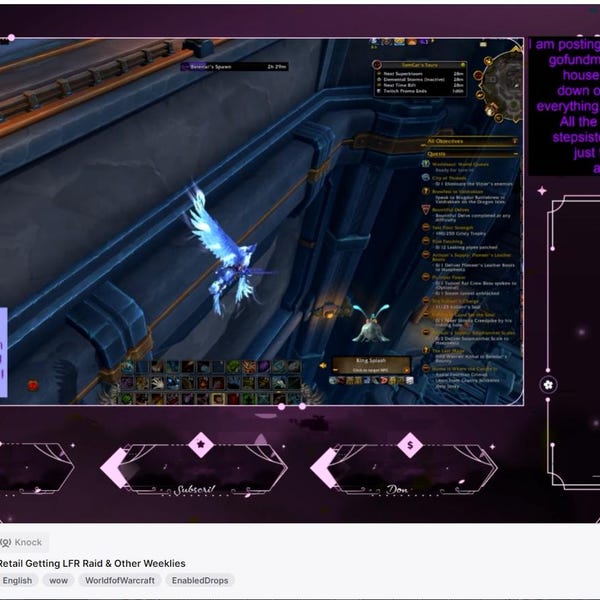Toggle the green dot on TomCat's Tours header
Screen dimensions: 600x600
pos(462,65)
